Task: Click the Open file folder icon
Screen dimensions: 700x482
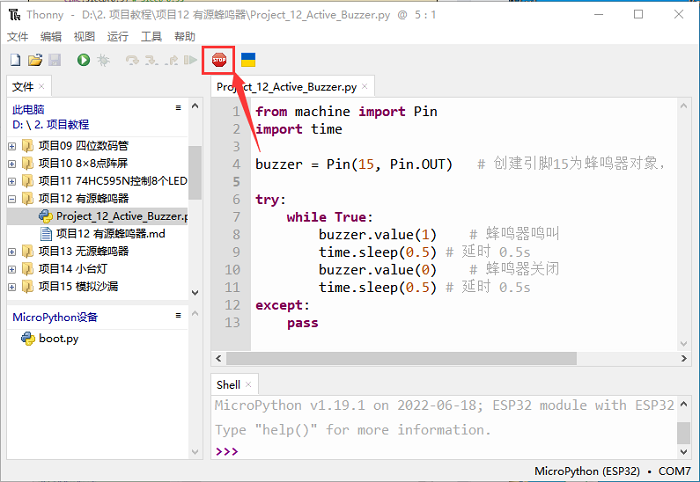Action: coord(35,61)
